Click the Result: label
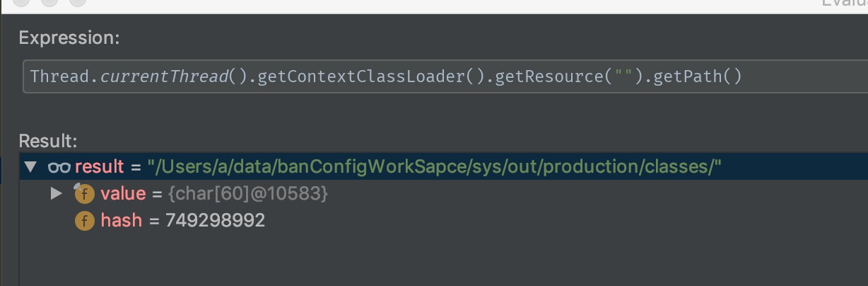Viewport: 868px width, 286px height. (x=48, y=140)
